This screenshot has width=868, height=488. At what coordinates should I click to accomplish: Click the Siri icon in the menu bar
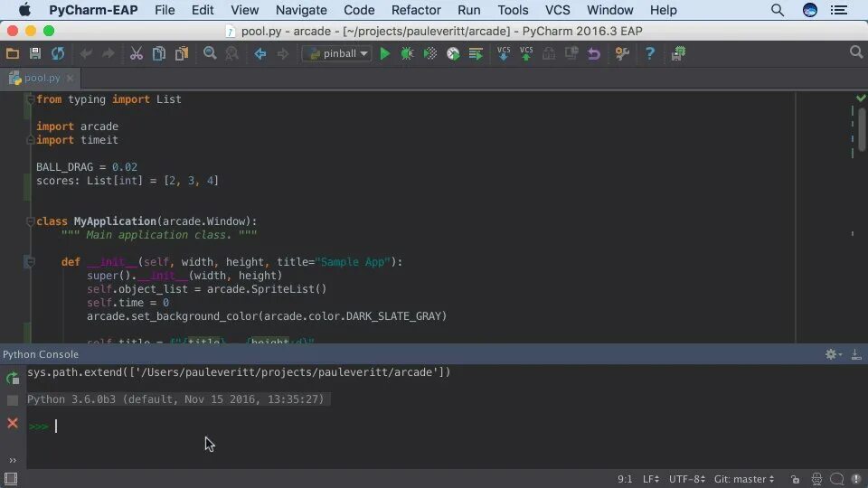point(810,10)
